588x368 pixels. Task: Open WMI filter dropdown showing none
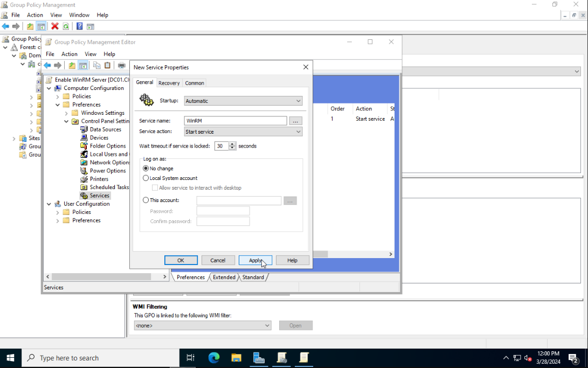203,325
